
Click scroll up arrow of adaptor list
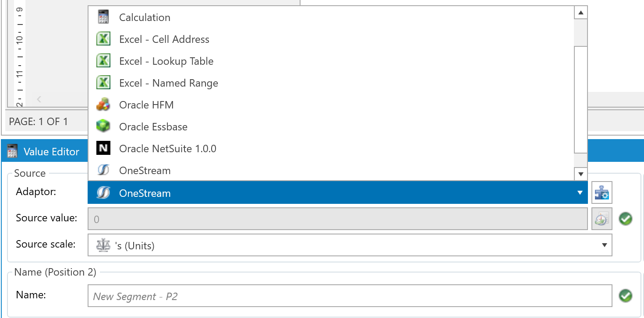click(x=581, y=13)
